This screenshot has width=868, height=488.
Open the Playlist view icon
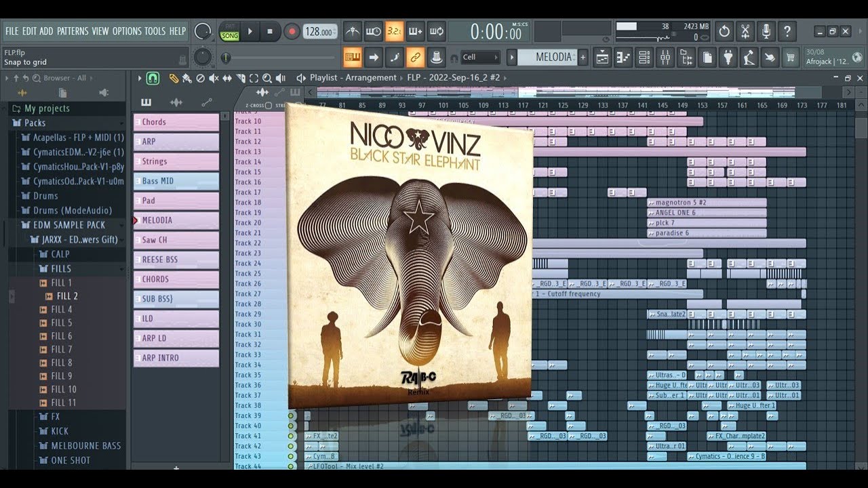coord(602,58)
